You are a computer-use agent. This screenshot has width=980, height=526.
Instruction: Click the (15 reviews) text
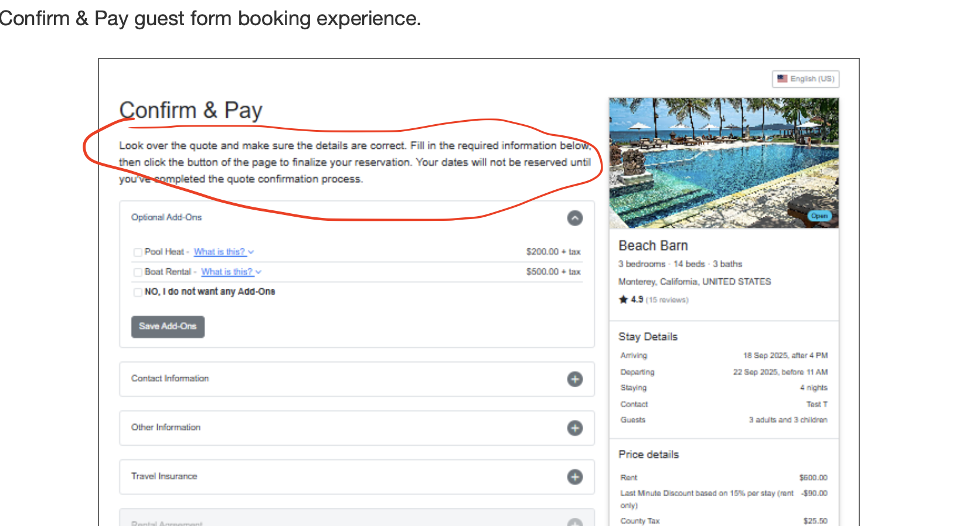(667, 300)
